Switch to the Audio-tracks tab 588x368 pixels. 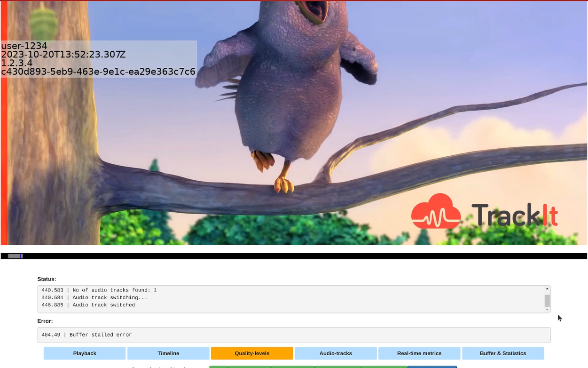pos(335,353)
